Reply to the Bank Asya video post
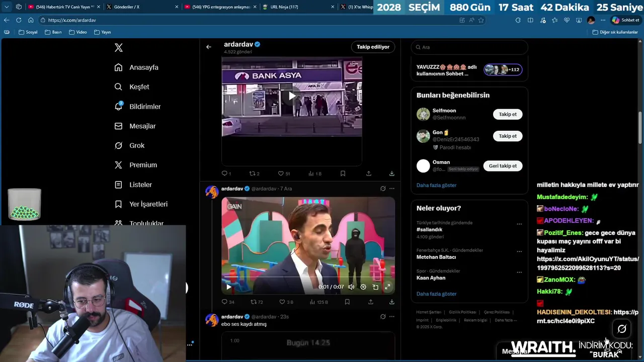 pyautogui.click(x=226, y=173)
